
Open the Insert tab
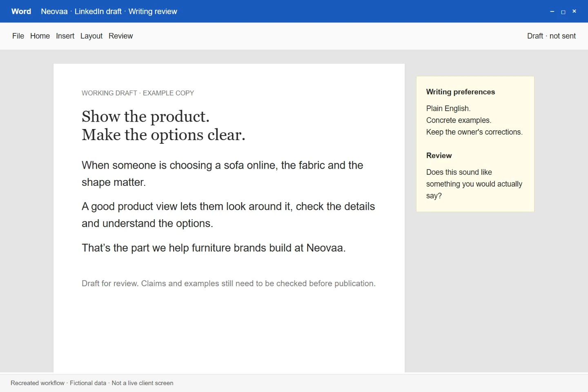tap(65, 36)
